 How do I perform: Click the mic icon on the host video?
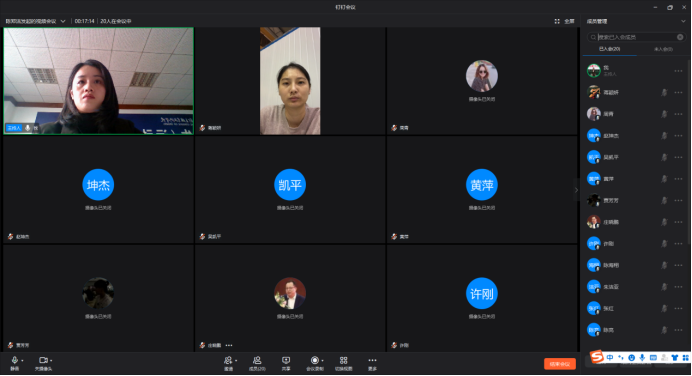(x=28, y=128)
